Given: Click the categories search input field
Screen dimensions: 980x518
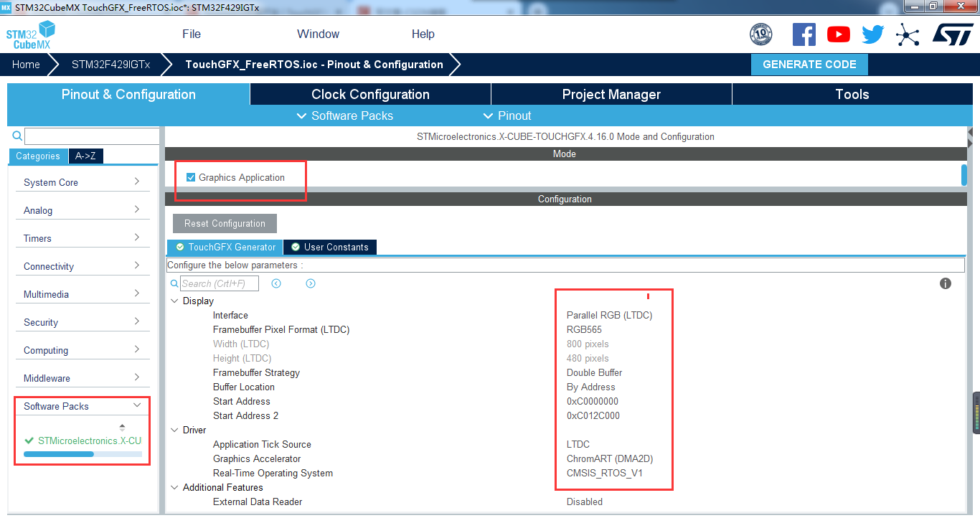Looking at the screenshot, I should click(x=92, y=136).
